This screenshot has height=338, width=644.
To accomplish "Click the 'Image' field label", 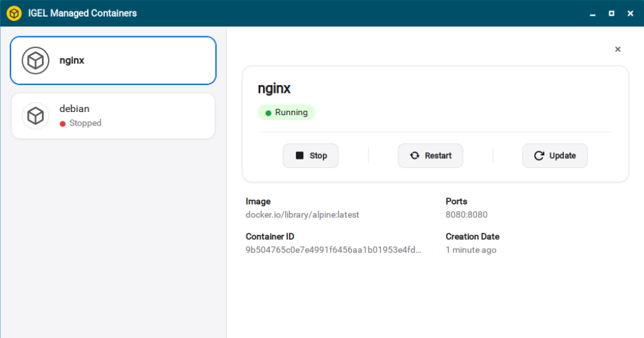I will tap(258, 201).
